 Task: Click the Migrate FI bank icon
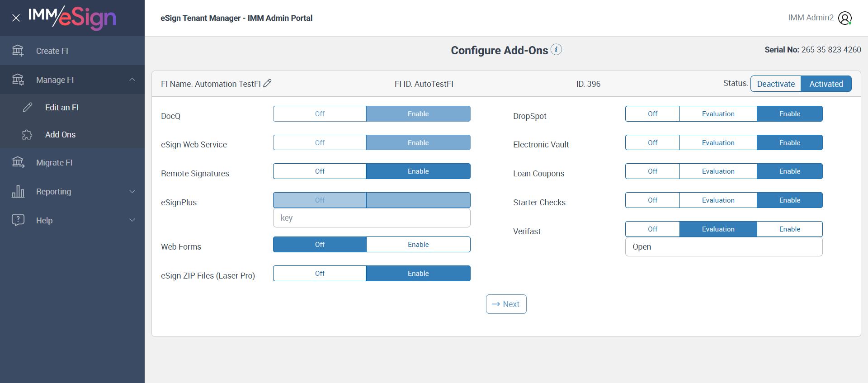[x=18, y=162]
